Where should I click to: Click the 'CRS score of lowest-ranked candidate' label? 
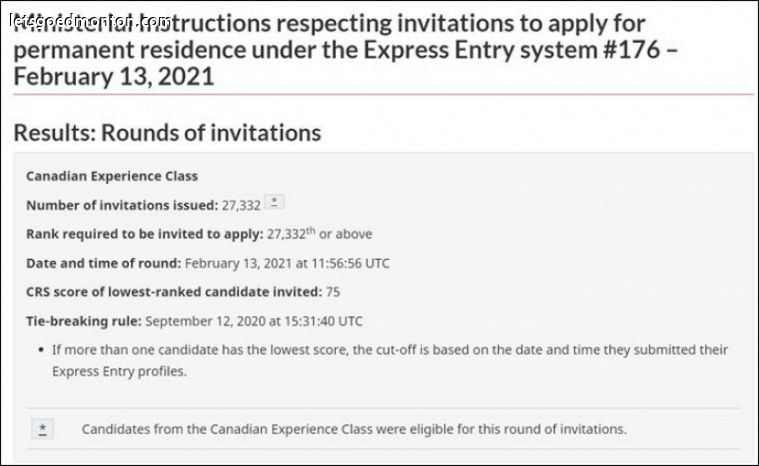tap(174, 292)
